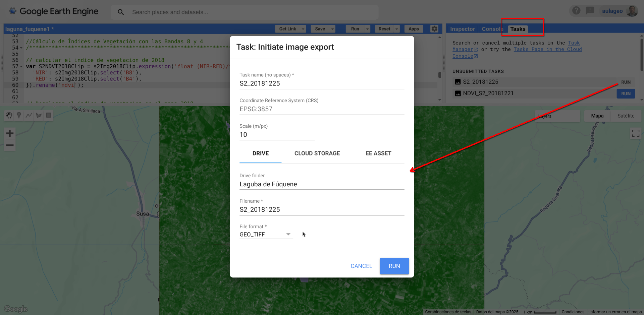The image size is (644, 315).
Task: Toggle fullscreen map view
Action: coord(635,133)
